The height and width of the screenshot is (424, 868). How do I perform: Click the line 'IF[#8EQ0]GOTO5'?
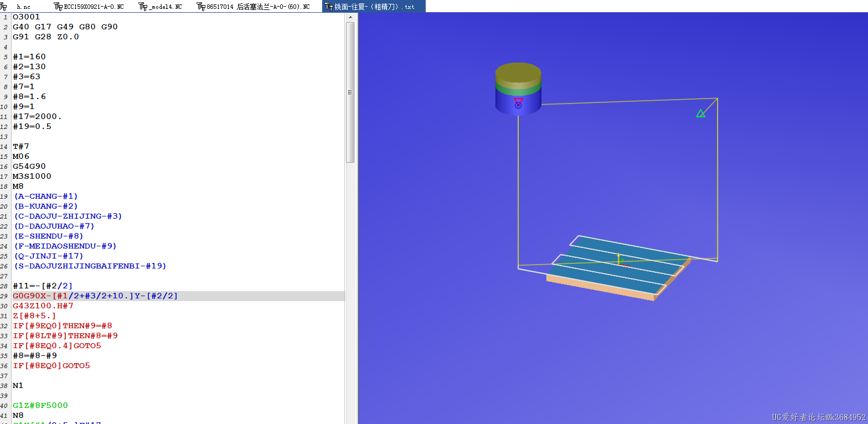[x=51, y=365]
